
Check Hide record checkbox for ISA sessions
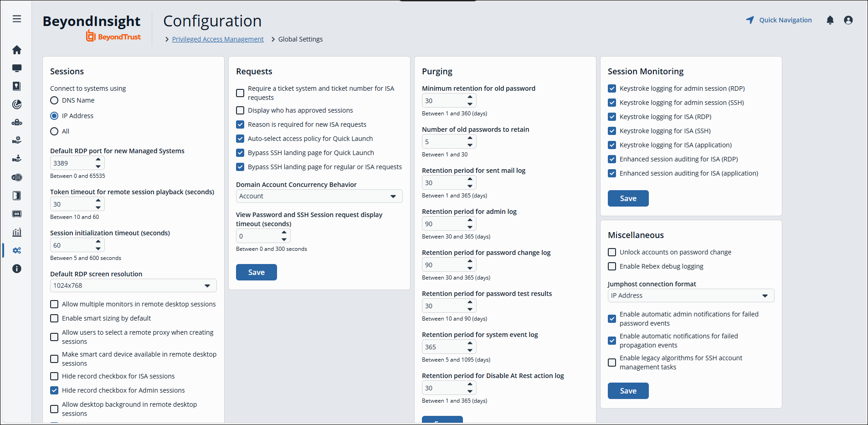54,376
